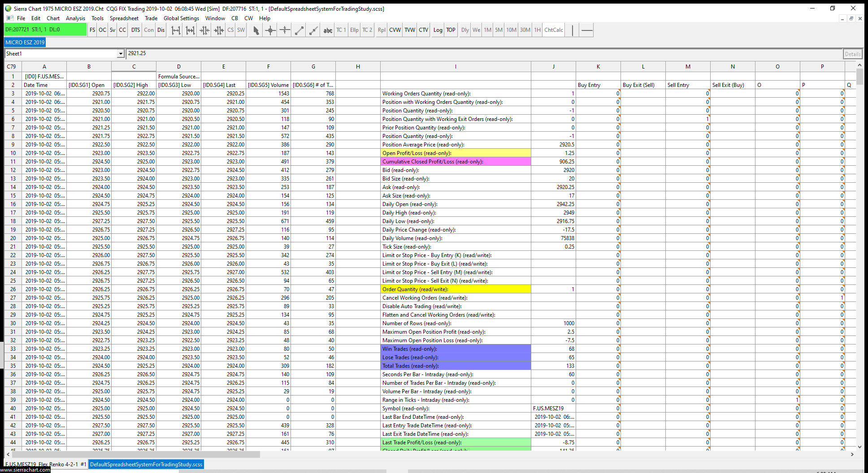Click the 'Open Profit/Loss (read-only):' cell
Viewport: 868px width, 473px height.
pos(456,153)
